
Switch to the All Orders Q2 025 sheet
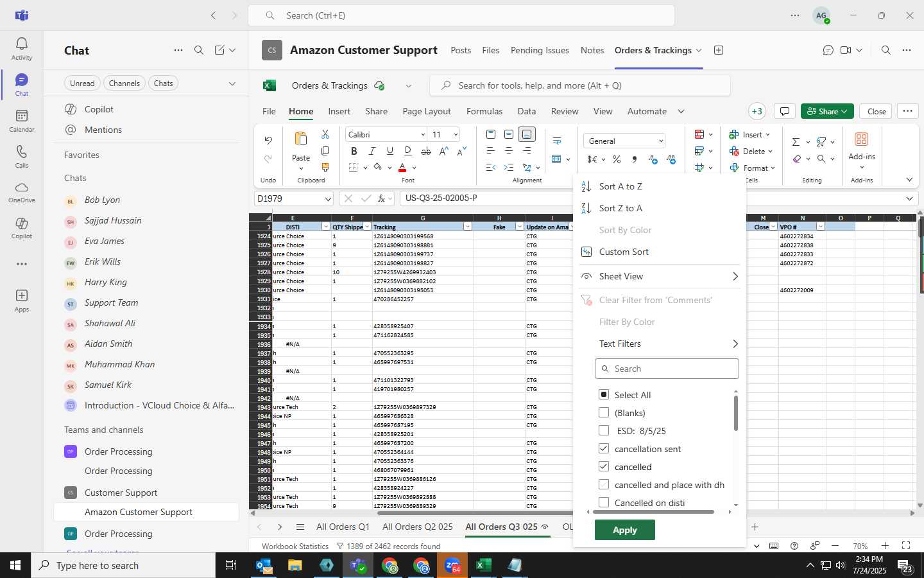tap(418, 527)
